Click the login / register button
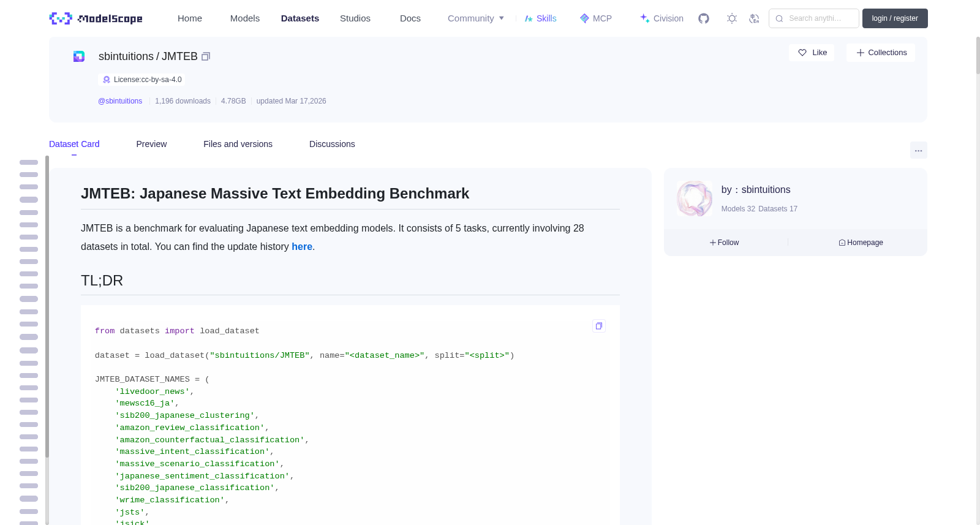This screenshot has width=980, height=525. (895, 18)
